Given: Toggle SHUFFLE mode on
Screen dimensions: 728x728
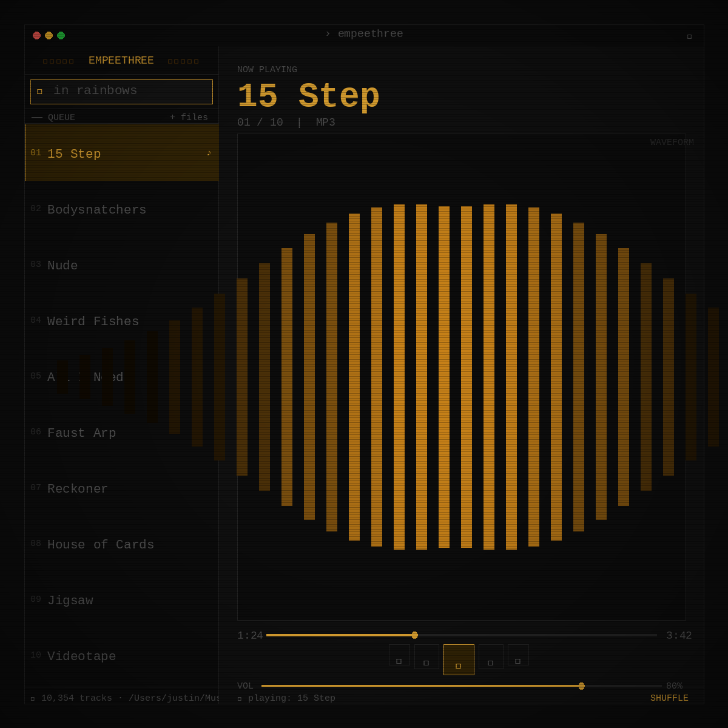Looking at the screenshot, I should click(x=669, y=698).
